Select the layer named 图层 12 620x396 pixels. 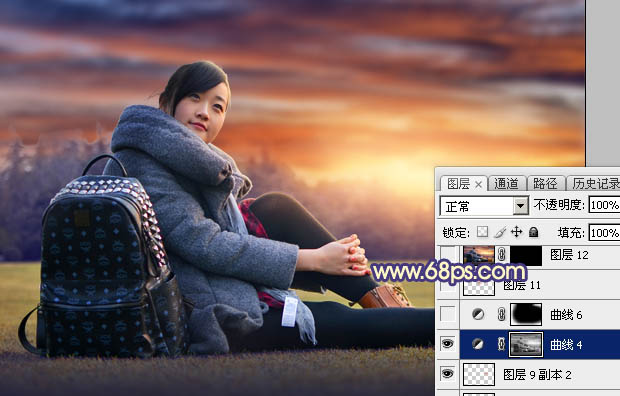(x=569, y=255)
